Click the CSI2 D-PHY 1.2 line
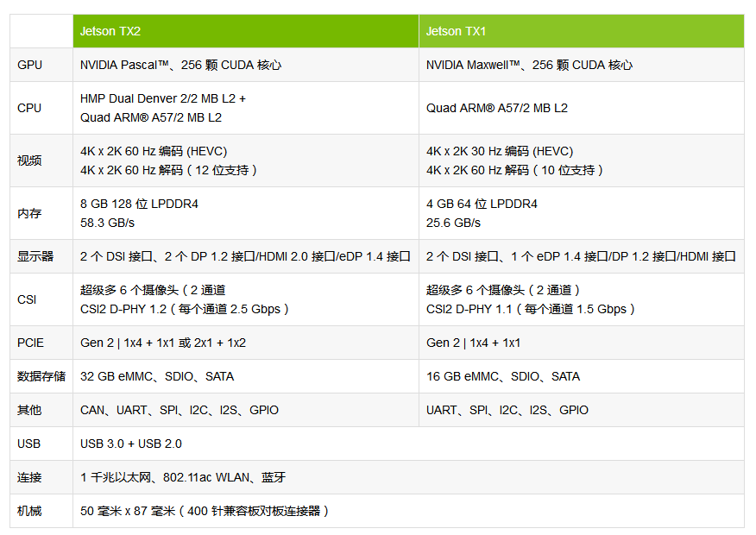The height and width of the screenshot is (535, 756). pyautogui.click(x=184, y=309)
